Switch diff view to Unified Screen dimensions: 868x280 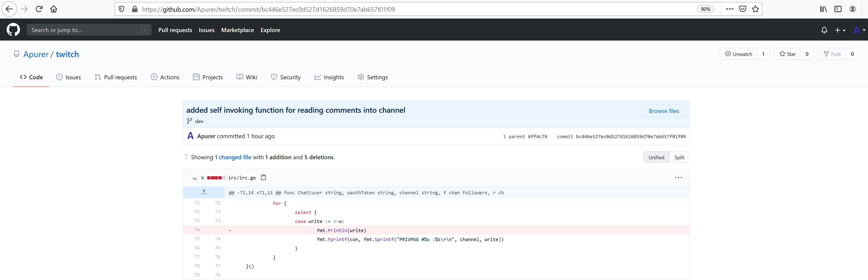[x=656, y=157]
